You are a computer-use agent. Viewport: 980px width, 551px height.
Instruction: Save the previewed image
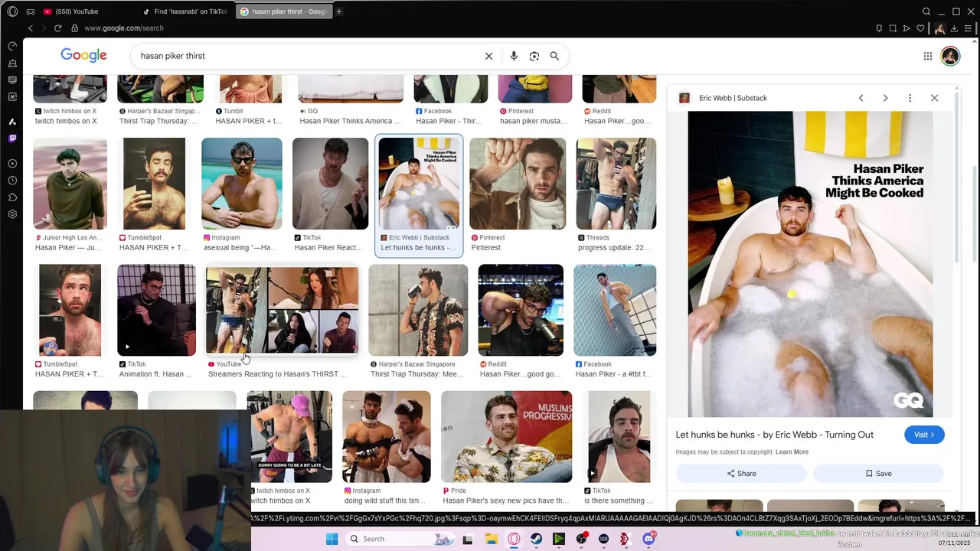coord(878,474)
